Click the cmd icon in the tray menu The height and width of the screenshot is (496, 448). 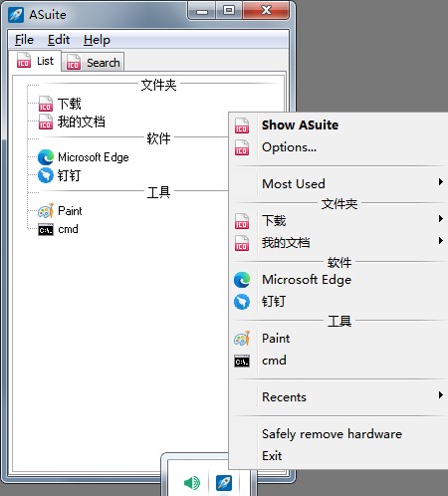(242, 362)
